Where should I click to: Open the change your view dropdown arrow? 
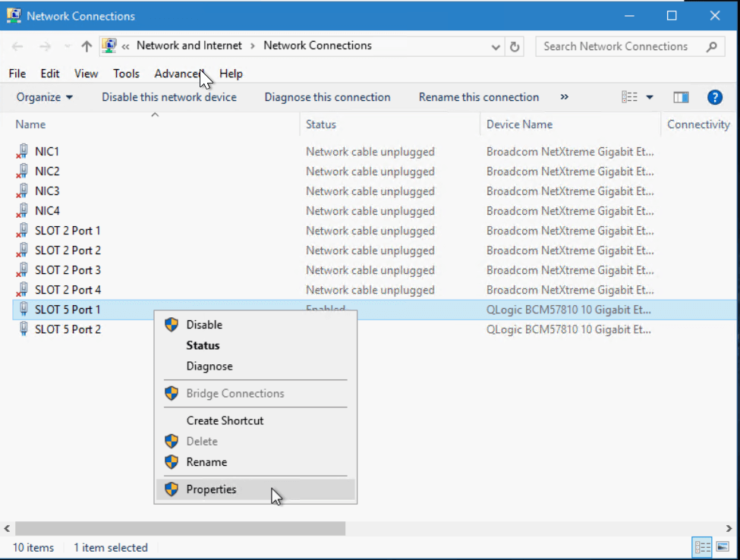(650, 97)
